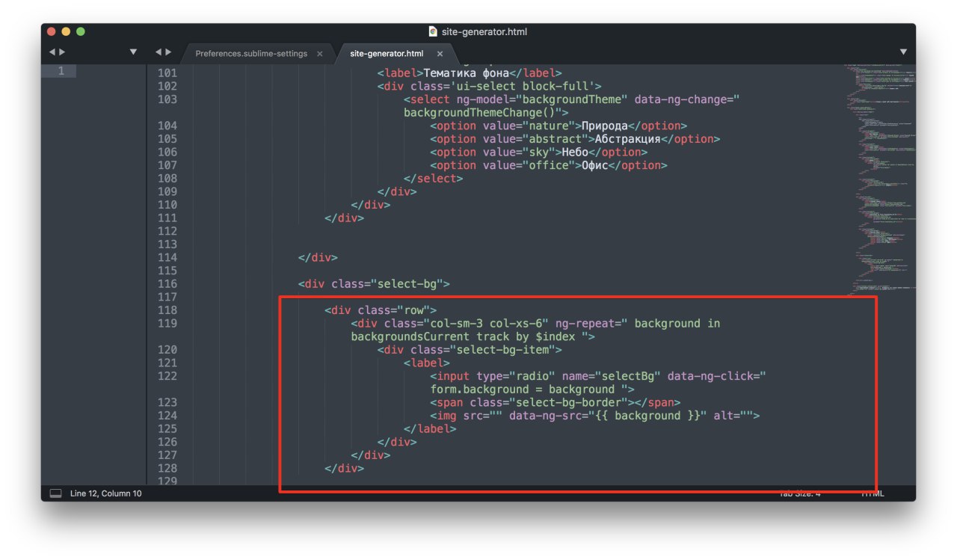Image resolution: width=957 pixels, height=560 pixels.
Task: Click the closing '</label>' tag on line 125
Action: 430,429
